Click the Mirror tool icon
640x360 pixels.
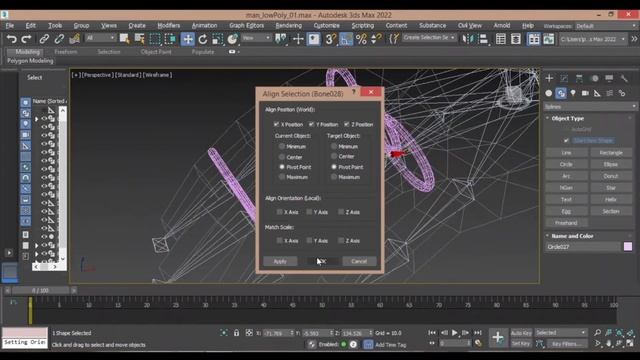tap(468, 39)
